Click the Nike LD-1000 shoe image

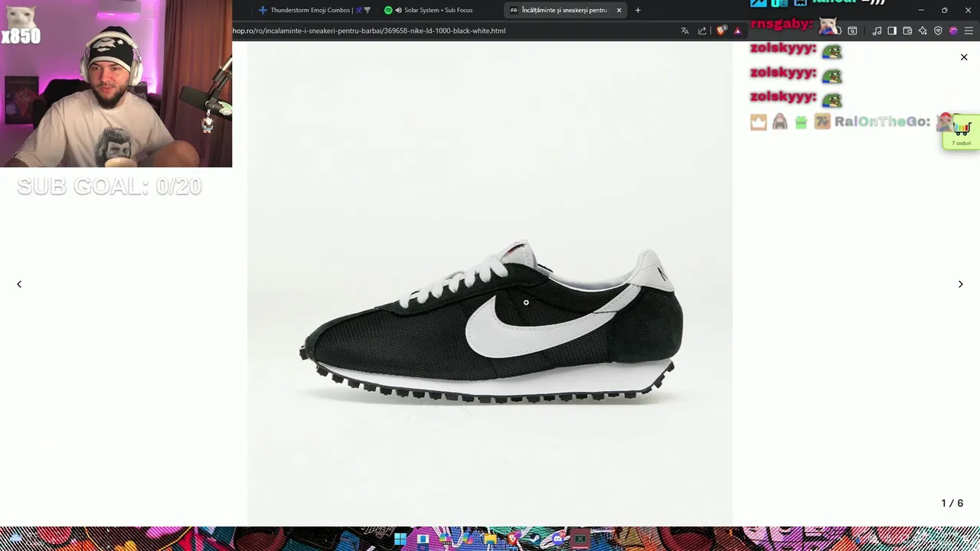pos(490,321)
